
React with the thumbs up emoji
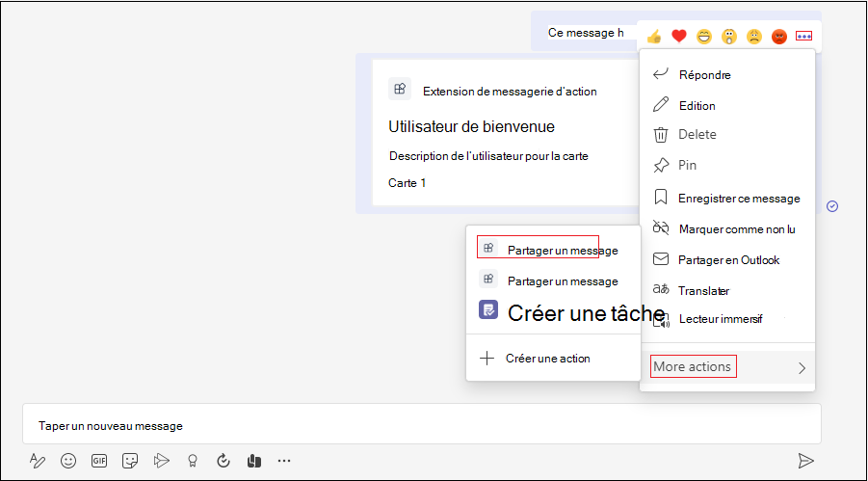tap(654, 37)
